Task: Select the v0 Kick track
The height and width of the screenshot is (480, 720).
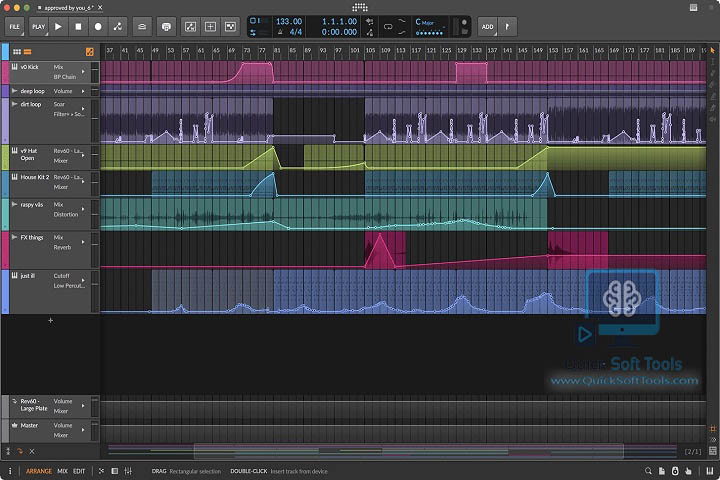Action: (29, 67)
